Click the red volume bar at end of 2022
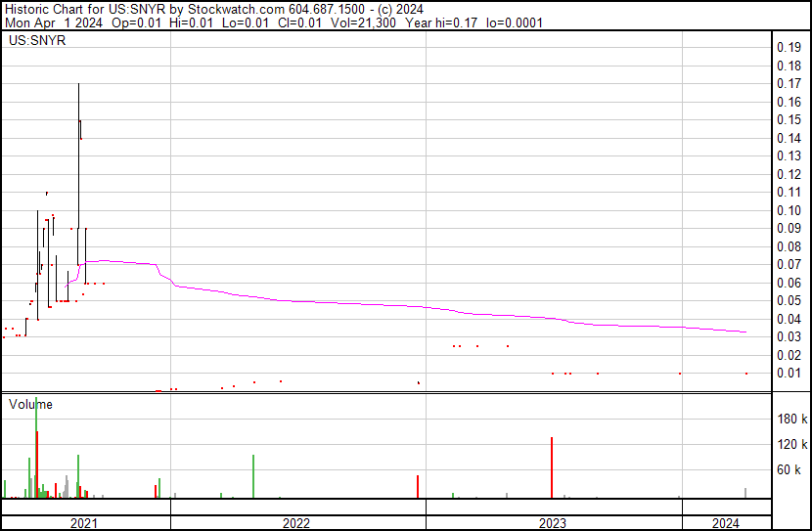 click(x=418, y=487)
